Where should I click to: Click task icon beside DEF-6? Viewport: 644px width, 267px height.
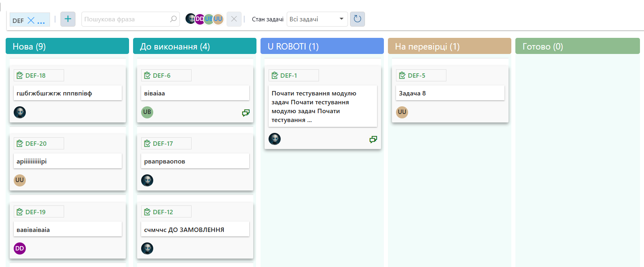147,75
